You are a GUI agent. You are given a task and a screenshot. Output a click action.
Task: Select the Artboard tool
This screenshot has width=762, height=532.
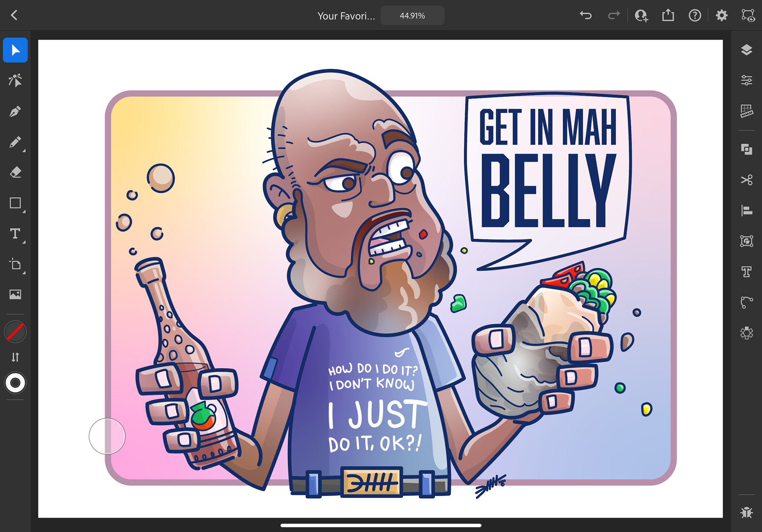[15, 264]
